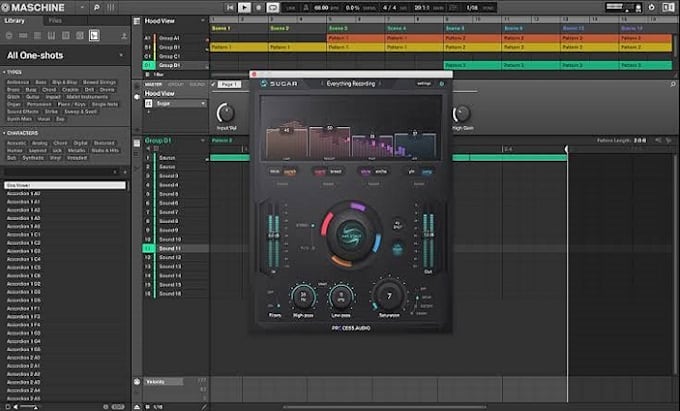Select Accordion 1 F1 in results list

coord(24,309)
